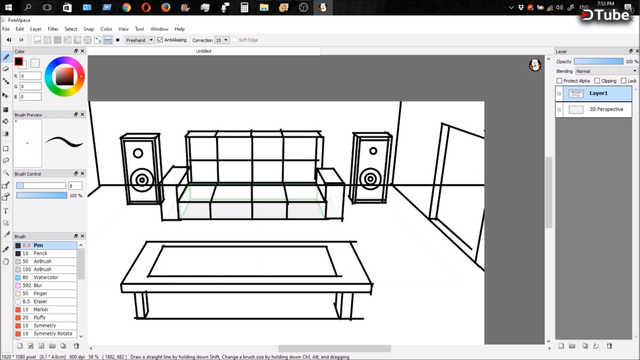Screen dimensions: 640x360
Task: Select the Fill shape tool
Action: click(x=6, y=109)
